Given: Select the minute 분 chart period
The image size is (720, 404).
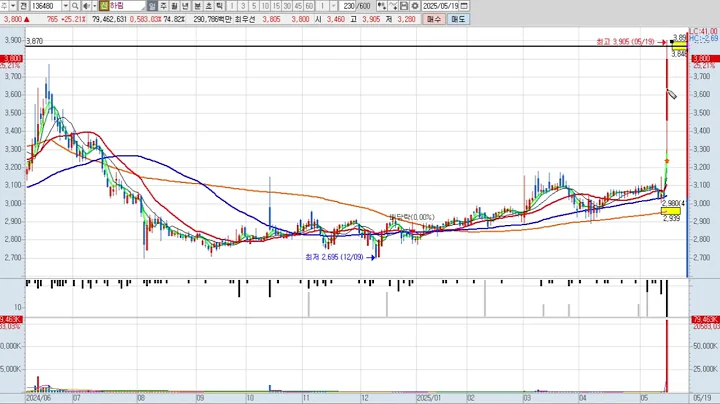Looking at the screenshot, I should click(197, 6).
